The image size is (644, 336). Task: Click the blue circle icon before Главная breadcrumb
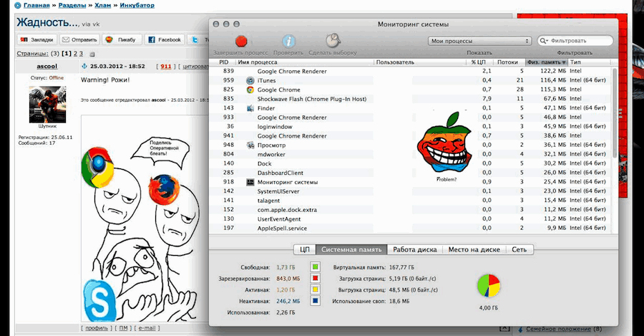(18, 5)
